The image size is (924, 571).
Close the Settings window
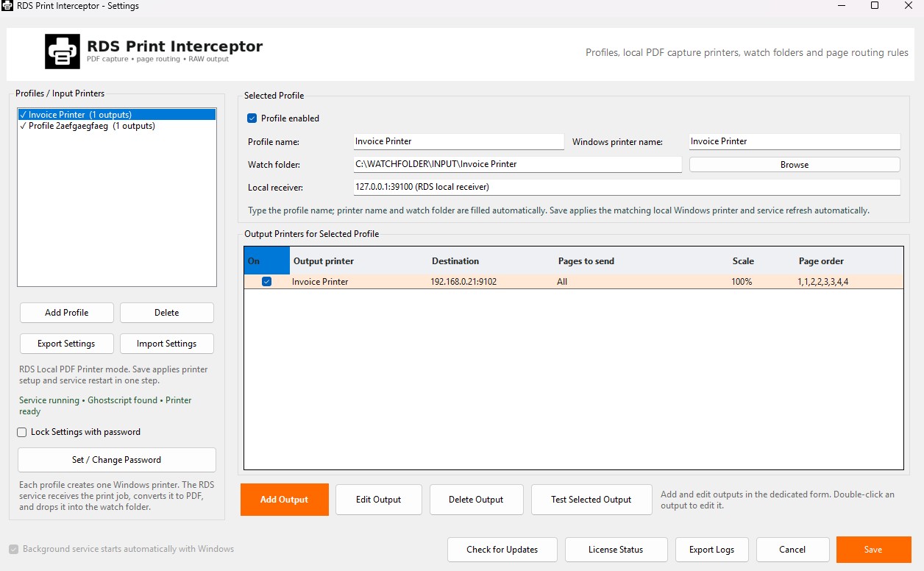[x=908, y=6]
